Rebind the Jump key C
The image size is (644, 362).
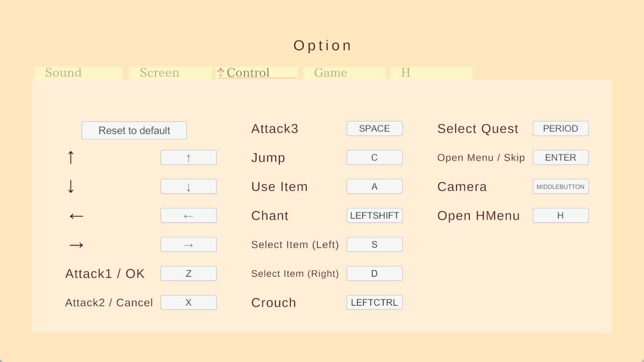(x=374, y=158)
